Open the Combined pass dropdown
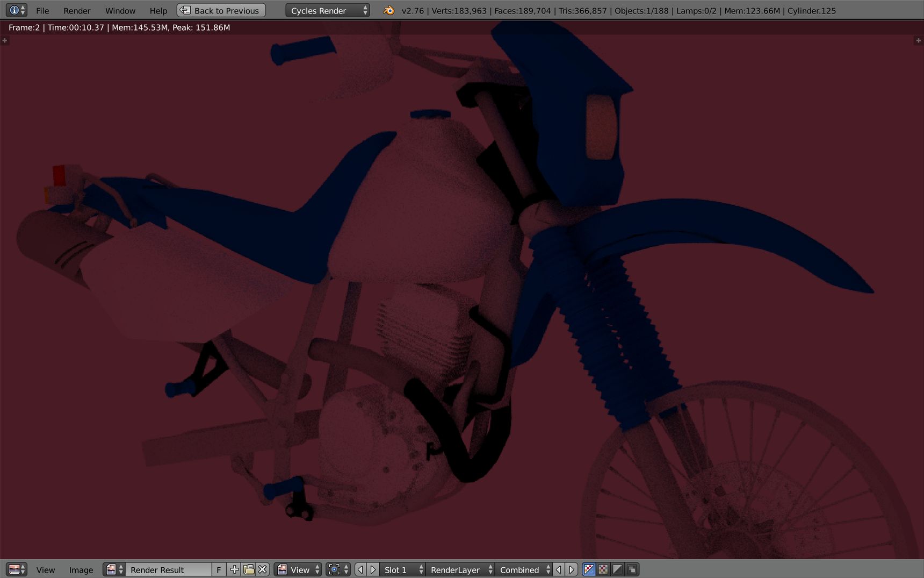924x578 pixels. (x=524, y=569)
